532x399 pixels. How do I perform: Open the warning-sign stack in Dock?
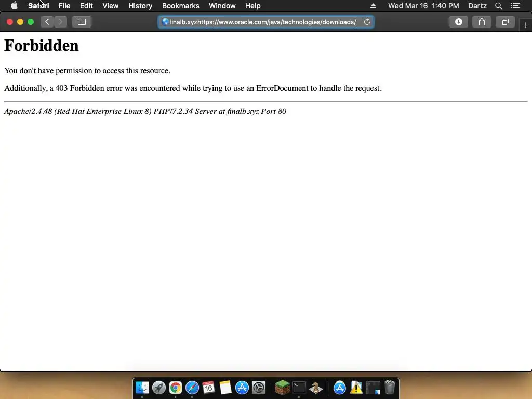click(356, 388)
